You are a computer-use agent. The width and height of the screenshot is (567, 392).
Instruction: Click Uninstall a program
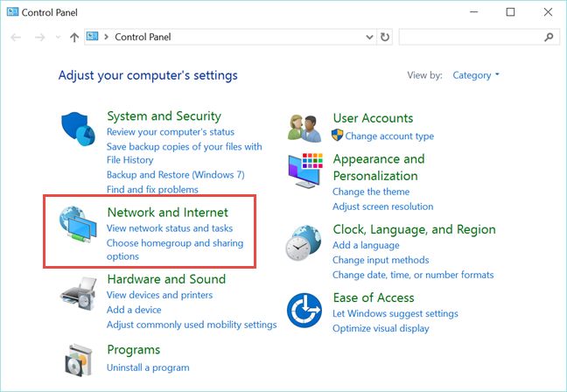pyautogui.click(x=148, y=367)
